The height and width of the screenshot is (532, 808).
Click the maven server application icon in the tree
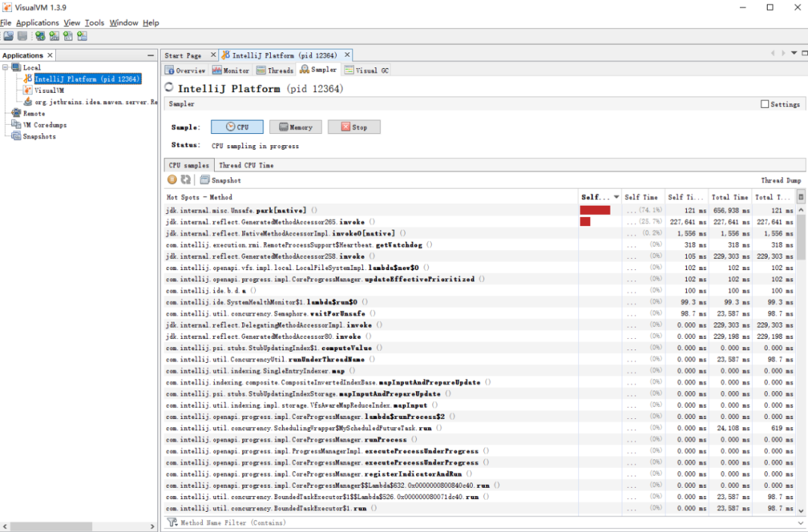coord(28,102)
